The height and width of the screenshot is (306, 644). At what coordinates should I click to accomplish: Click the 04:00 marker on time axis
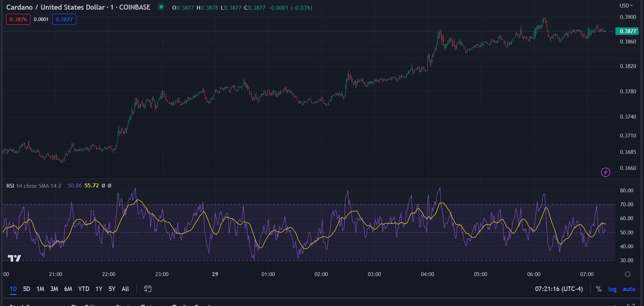pos(427,274)
